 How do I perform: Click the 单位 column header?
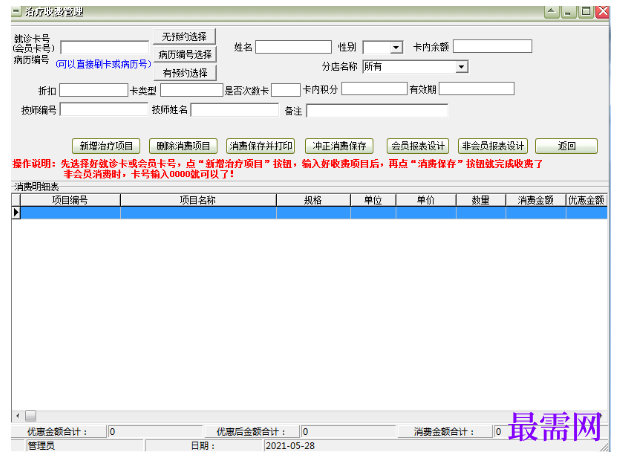coord(373,200)
